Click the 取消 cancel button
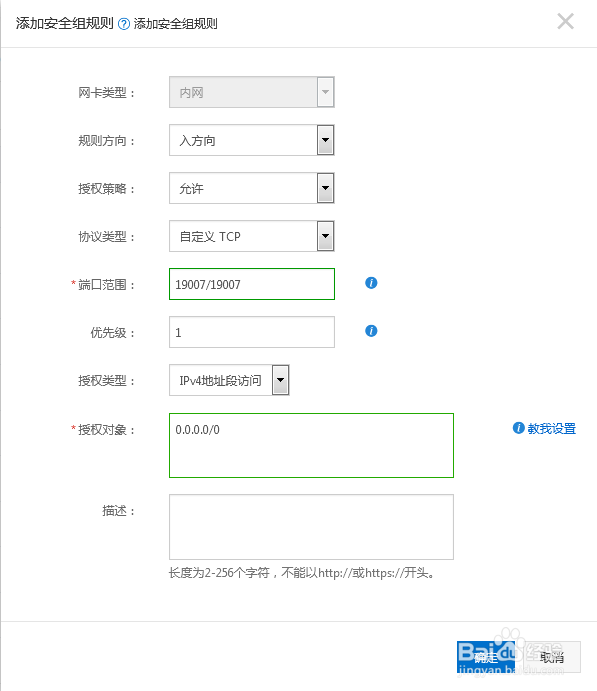 click(552, 657)
